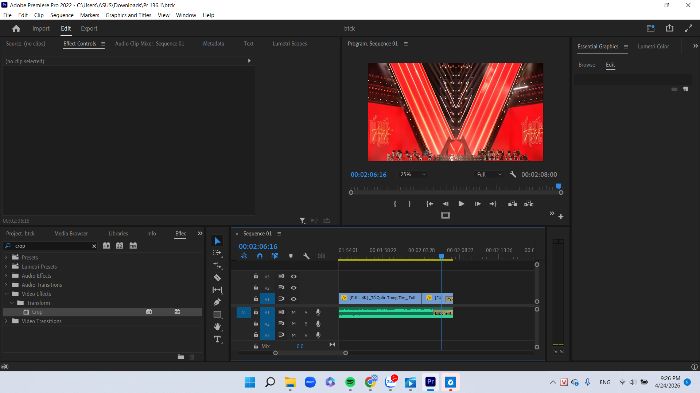Click Mark Out in Program Monitor

[x=410, y=204]
